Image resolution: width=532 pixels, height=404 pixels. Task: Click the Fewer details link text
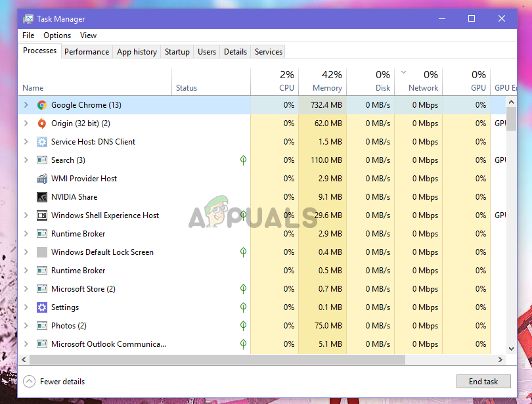62,382
